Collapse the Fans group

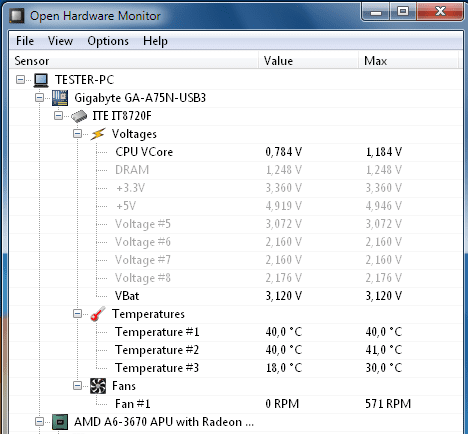coord(77,386)
